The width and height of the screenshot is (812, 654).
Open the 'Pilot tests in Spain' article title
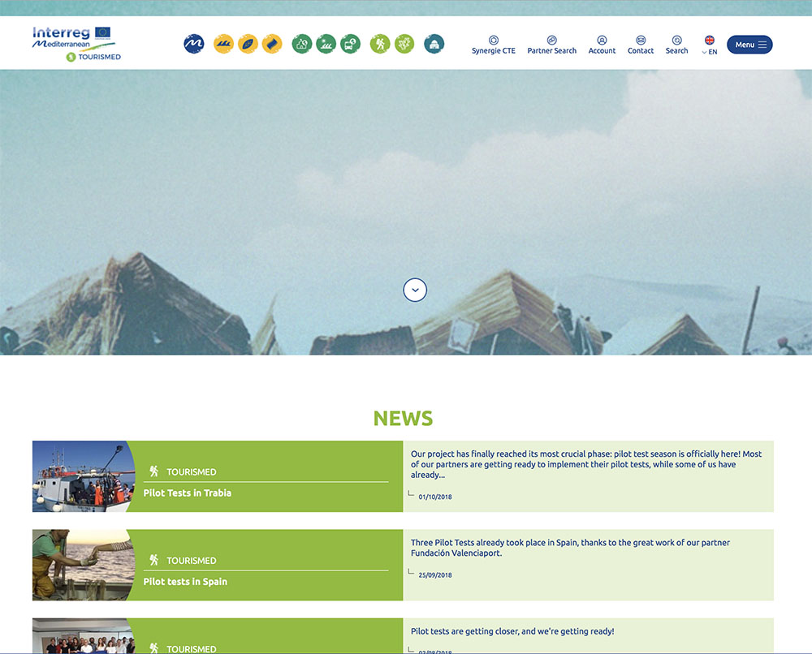point(185,582)
